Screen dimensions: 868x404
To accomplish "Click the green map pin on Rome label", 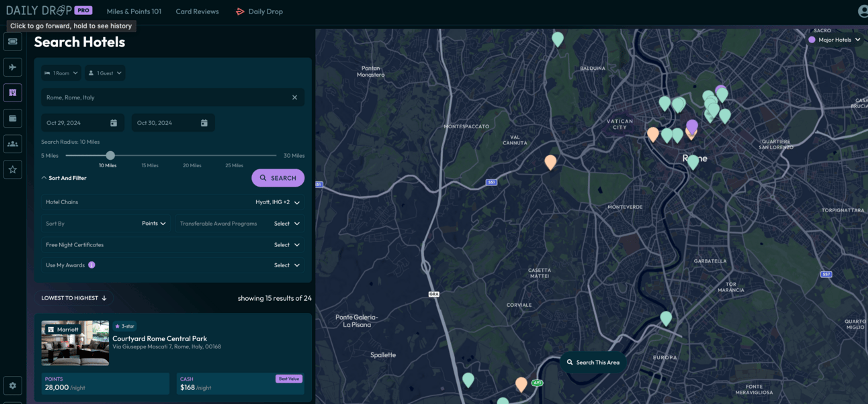I will pyautogui.click(x=693, y=162).
